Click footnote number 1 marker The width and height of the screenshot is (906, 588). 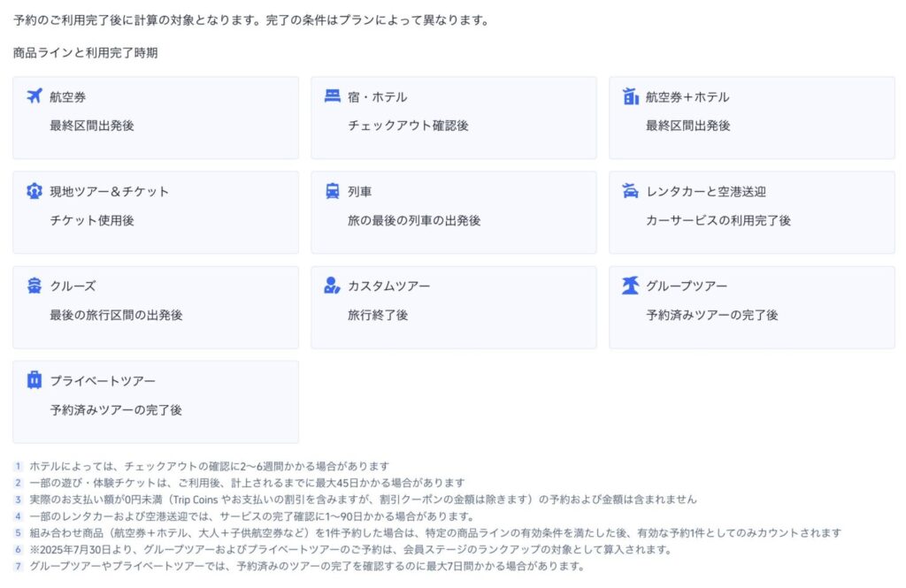coord(17,466)
